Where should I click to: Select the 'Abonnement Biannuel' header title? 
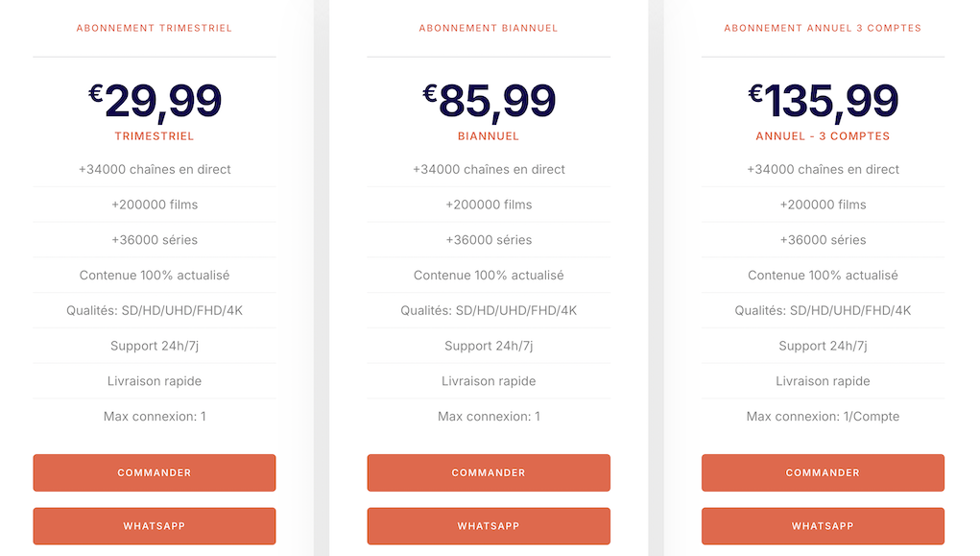click(489, 28)
